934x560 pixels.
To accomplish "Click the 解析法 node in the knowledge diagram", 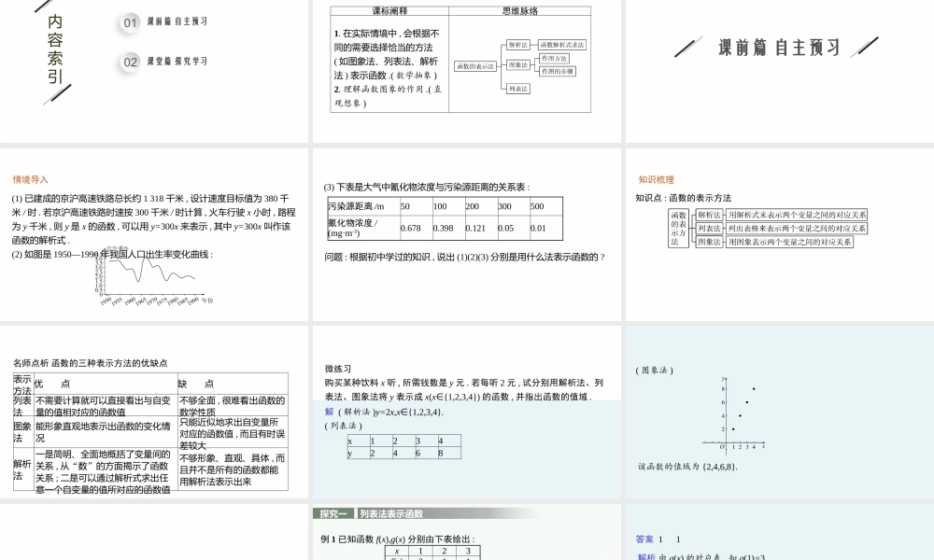I will pyautogui.click(x=709, y=213).
